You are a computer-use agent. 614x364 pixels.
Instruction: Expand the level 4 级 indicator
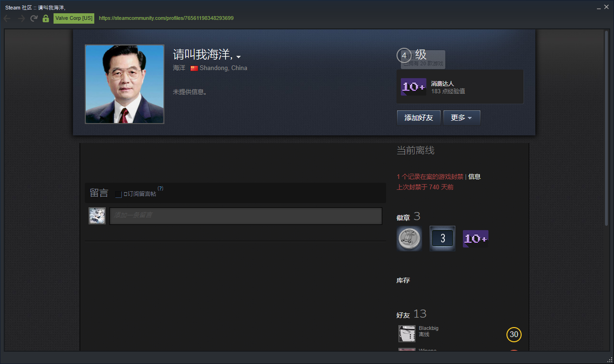coord(404,55)
